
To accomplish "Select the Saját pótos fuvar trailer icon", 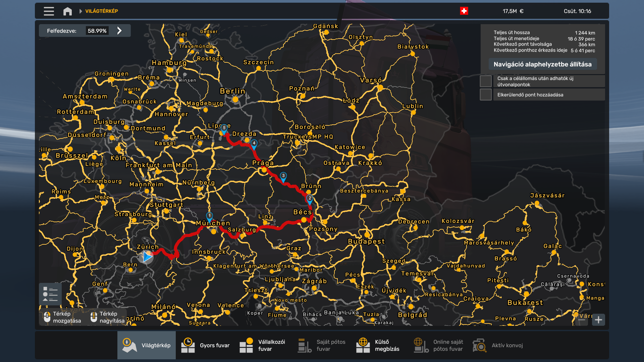I will point(304,345).
